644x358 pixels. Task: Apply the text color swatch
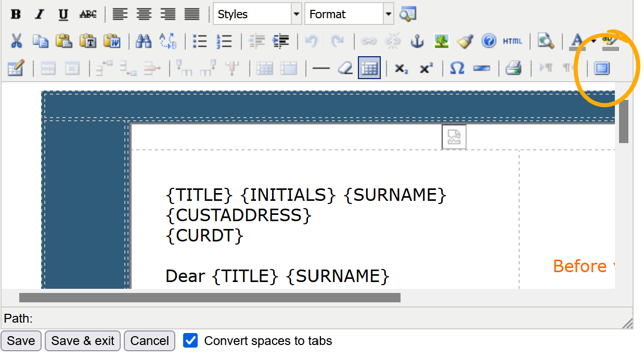point(577,41)
